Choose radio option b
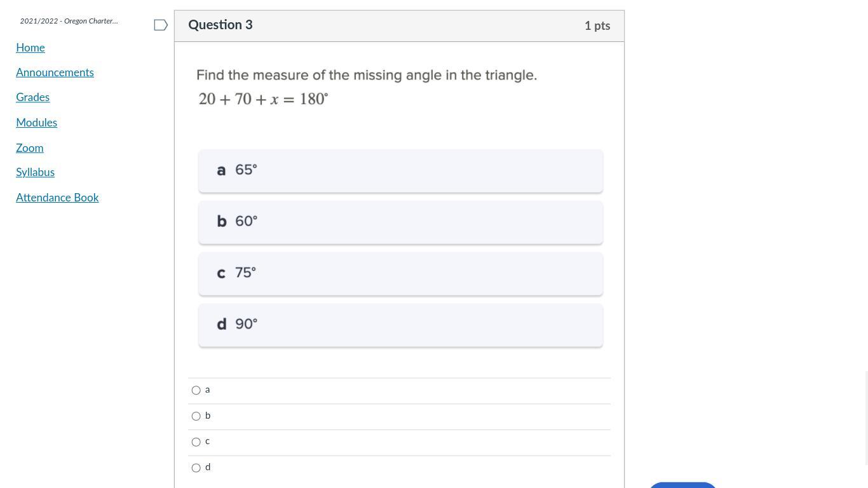The height and width of the screenshot is (488, 868). 196,416
